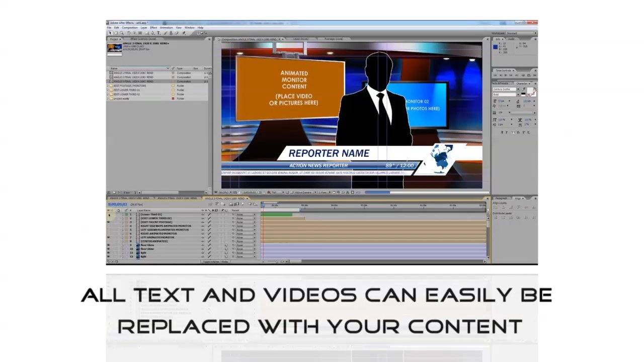Click the project thumbnail preview
The height and width of the screenshot is (362, 644).
coord(114,48)
